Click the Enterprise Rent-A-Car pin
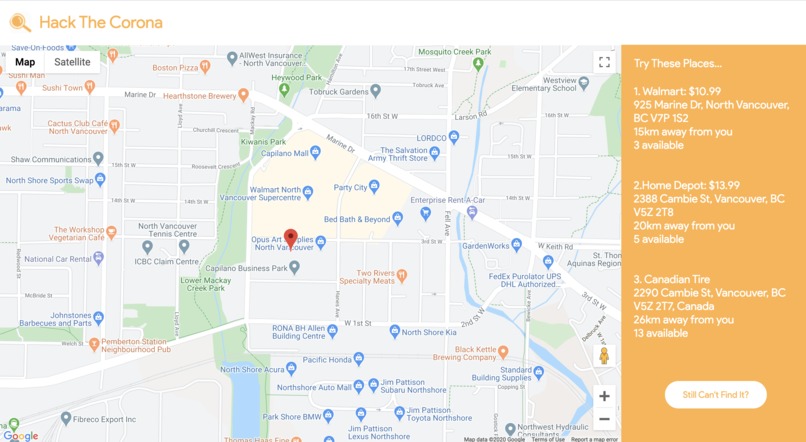The height and width of the screenshot is (442, 806). click(x=472, y=212)
